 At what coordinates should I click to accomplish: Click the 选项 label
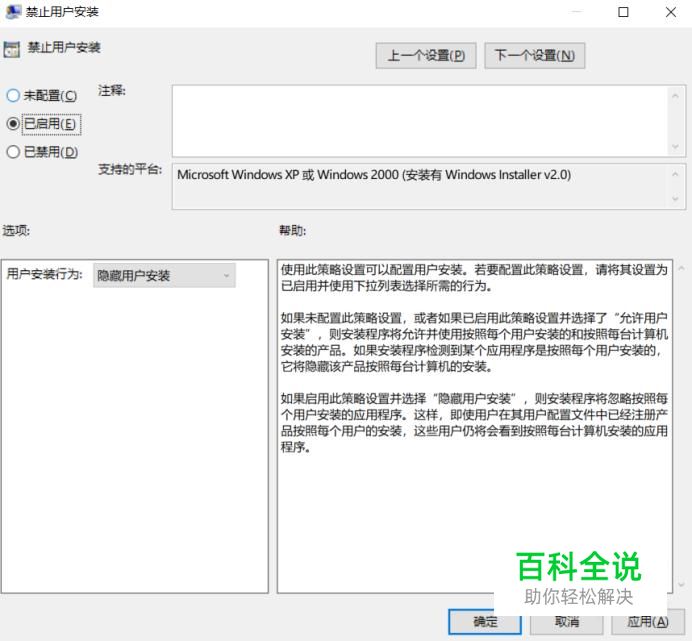[x=16, y=230]
